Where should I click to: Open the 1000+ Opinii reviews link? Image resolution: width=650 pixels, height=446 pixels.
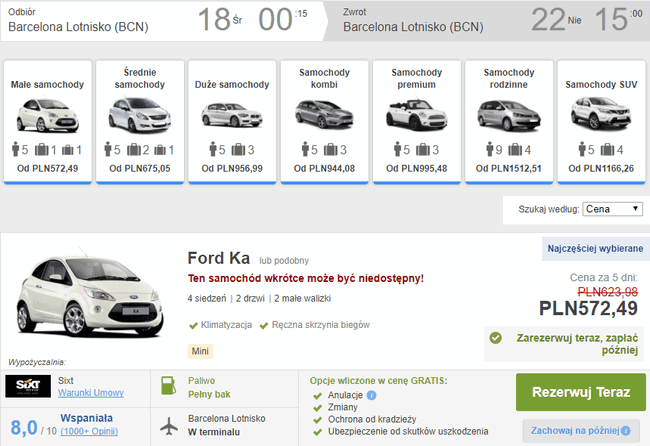point(89,431)
